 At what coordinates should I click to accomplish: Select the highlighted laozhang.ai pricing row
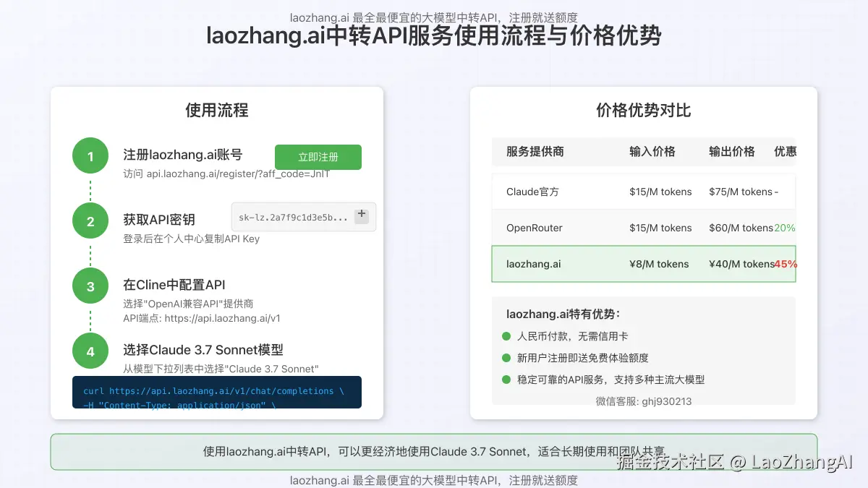[x=643, y=264]
